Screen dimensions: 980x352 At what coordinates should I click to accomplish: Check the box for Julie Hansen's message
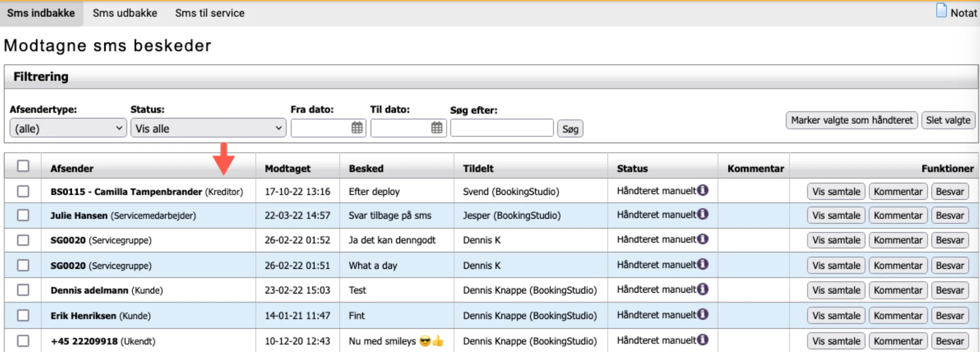coord(23,215)
